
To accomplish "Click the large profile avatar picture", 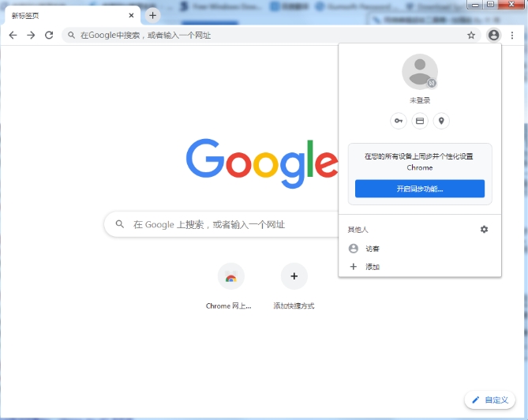I will pyautogui.click(x=420, y=72).
